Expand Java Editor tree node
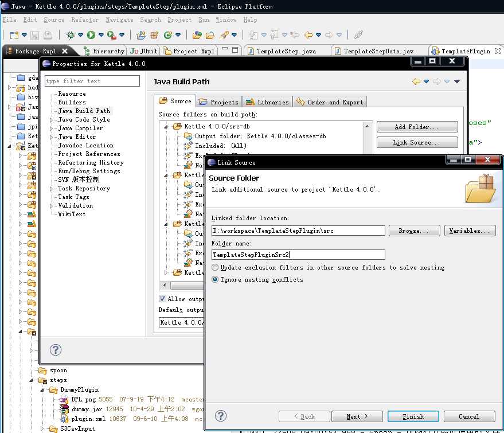Screen dimensions: 504x433 coord(51,137)
